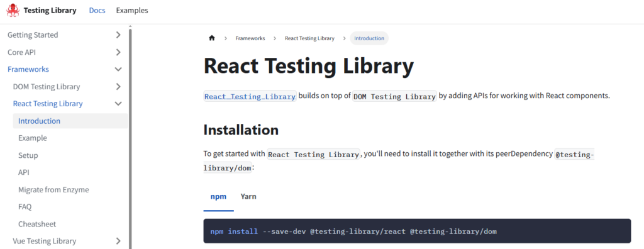Expand the Getting Started chevron
644x249 pixels.
pos(118,35)
